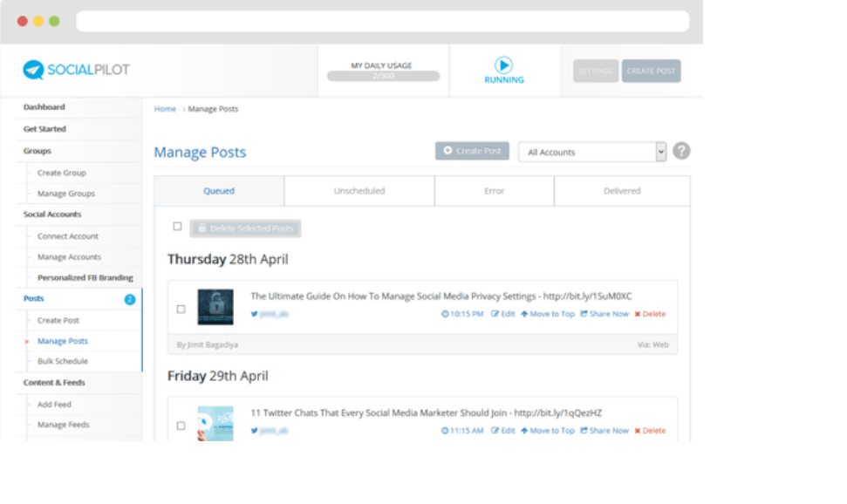Click the Posts count badge in sidebar
847x504 pixels.
coord(130,299)
